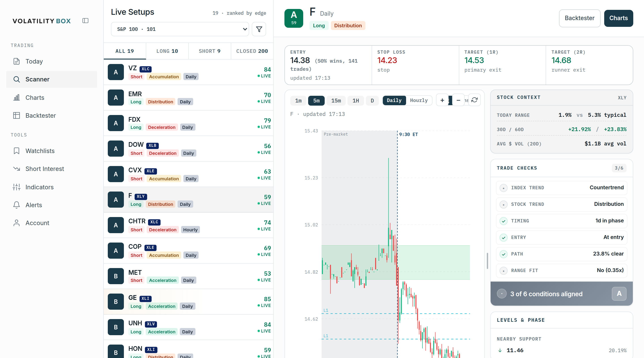Show SHORT 9 setups tab

coord(210,51)
